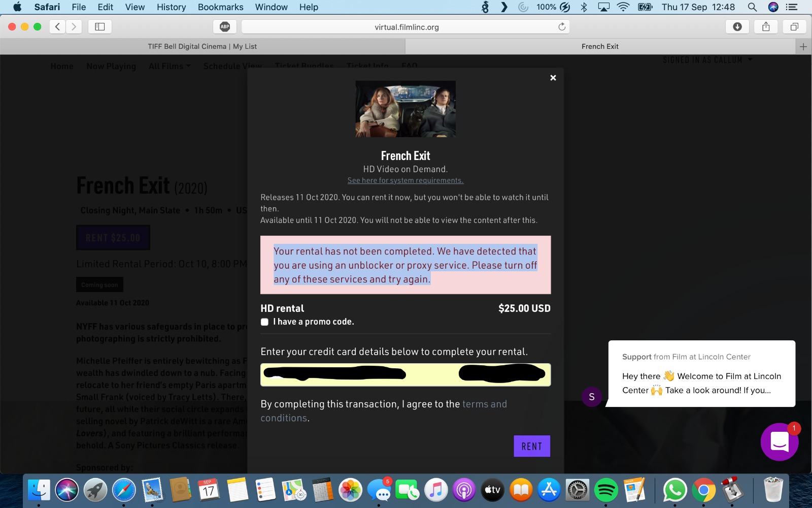Screen dimensions: 812x508
Task: Open the History menu
Action: pos(171,7)
